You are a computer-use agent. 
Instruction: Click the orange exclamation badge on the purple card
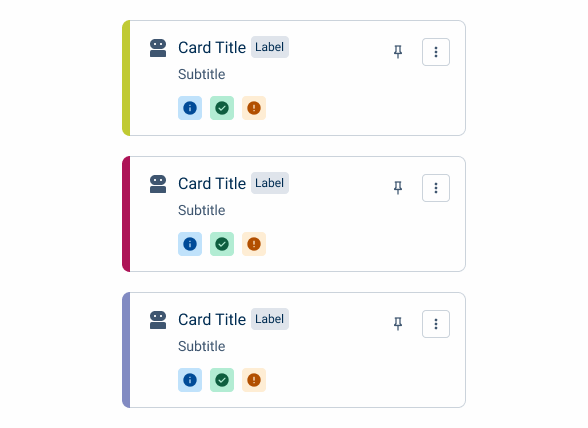pos(254,380)
